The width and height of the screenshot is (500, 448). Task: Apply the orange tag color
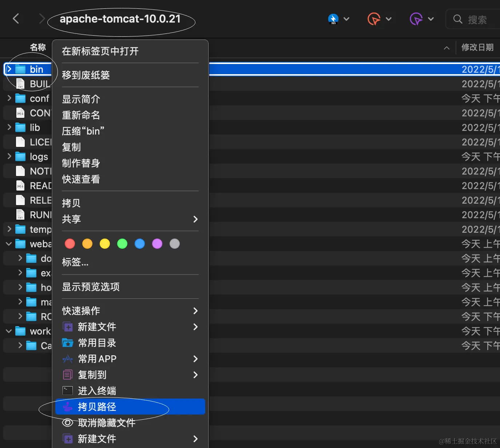coord(87,244)
